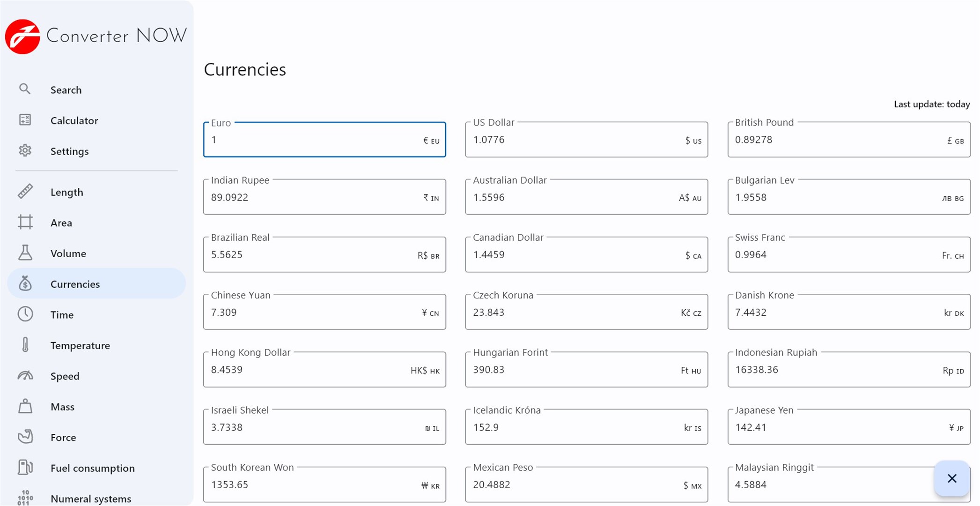Select the Speed gauge icon
The image size is (980, 506).
pyautogui.click(x=25, y=376)
